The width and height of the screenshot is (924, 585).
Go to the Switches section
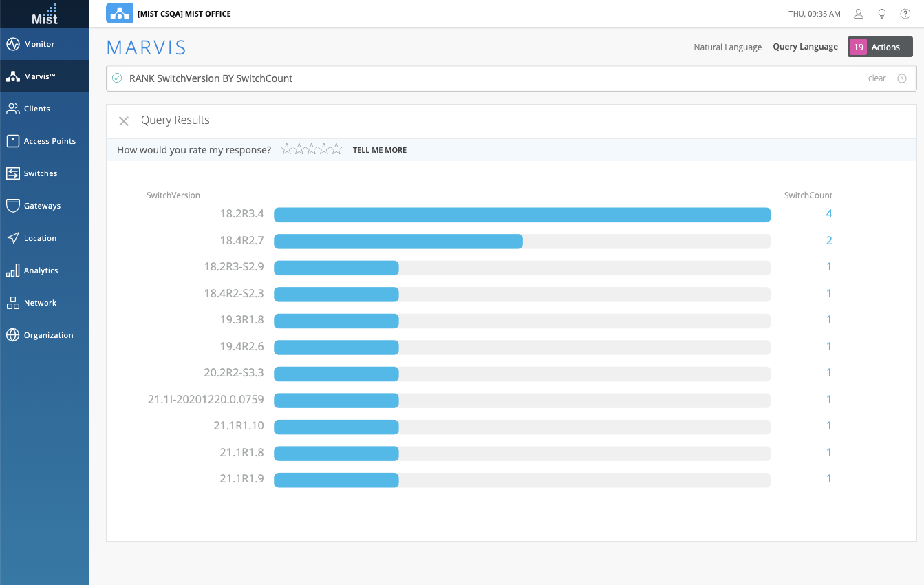[41, 173]
